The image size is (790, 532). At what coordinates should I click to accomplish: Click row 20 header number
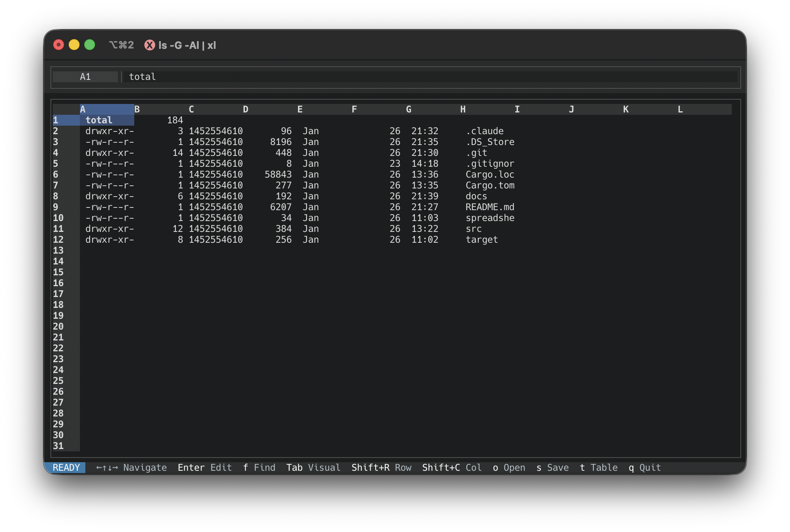coord(66,326)
